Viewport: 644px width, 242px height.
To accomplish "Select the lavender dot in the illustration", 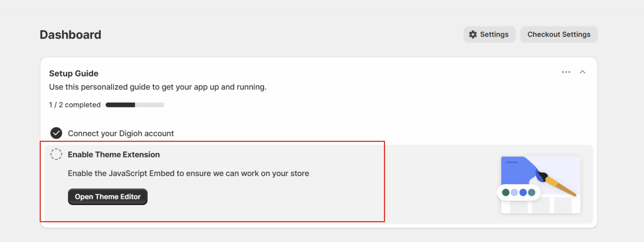I will tap(514, 193).
